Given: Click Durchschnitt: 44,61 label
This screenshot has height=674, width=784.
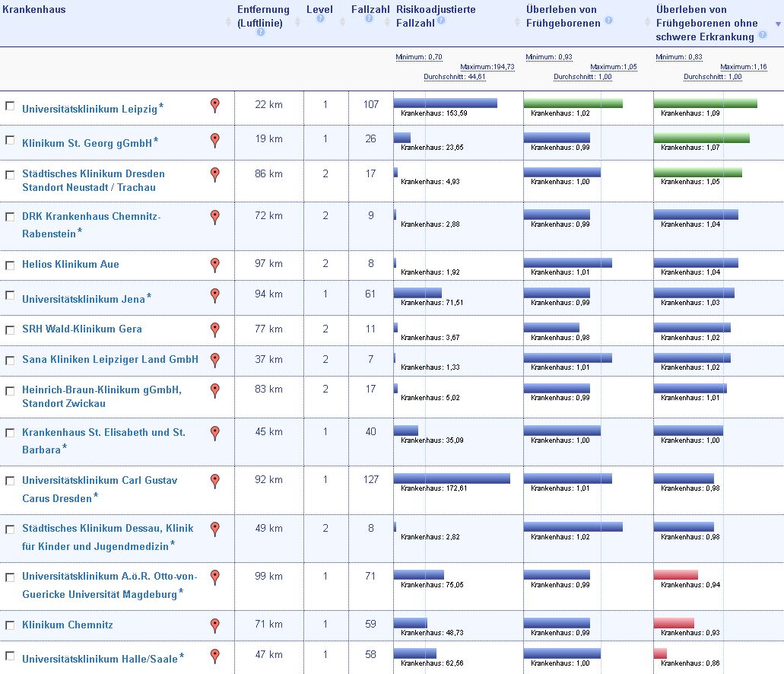Looking at the screenshot, I should [x=455, y=77].
